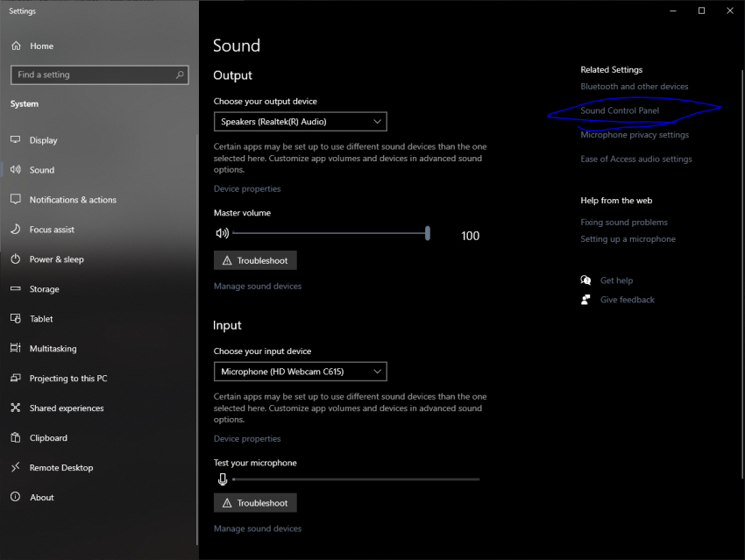Select the Display icon in the sidebar
The height and width of the screenshot is (560, 745).
pyautogui.click(x=16, y=139)
